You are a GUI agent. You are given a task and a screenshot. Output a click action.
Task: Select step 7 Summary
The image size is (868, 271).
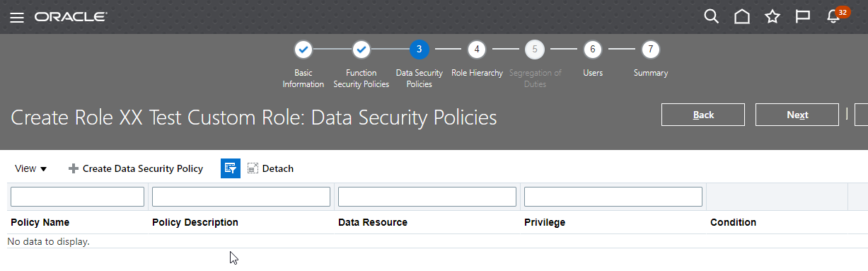(x=651, y=50)
